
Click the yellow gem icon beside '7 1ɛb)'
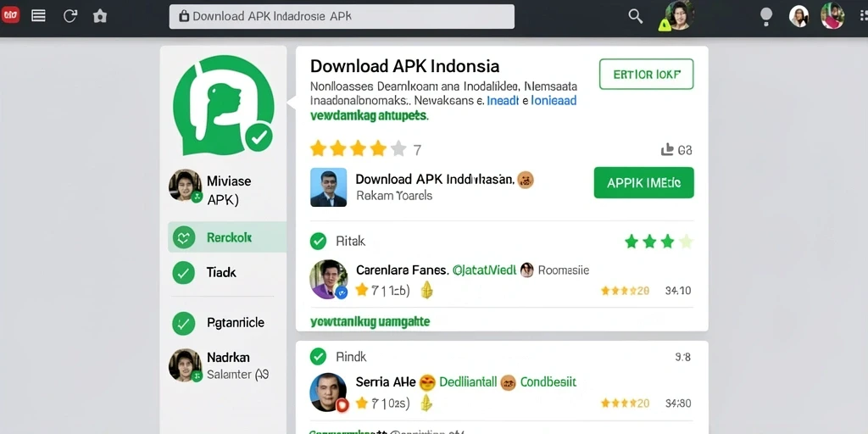point(426,290)
